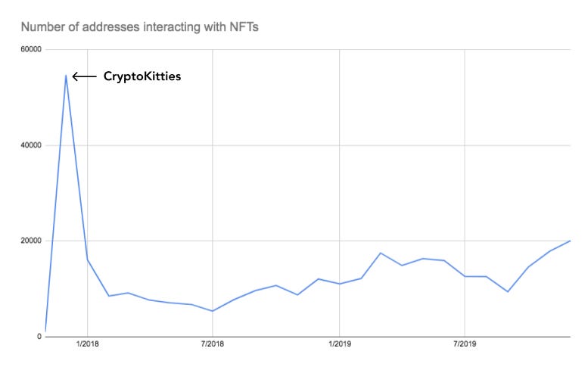Click the chart title about NFT addresses

click(x=139, y=27)
